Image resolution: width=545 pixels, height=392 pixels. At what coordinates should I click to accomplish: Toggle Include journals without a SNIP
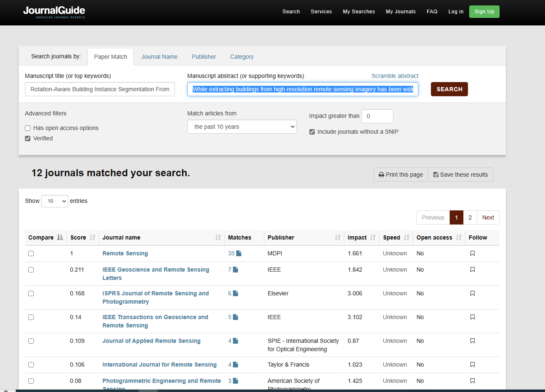coord(312,132)
